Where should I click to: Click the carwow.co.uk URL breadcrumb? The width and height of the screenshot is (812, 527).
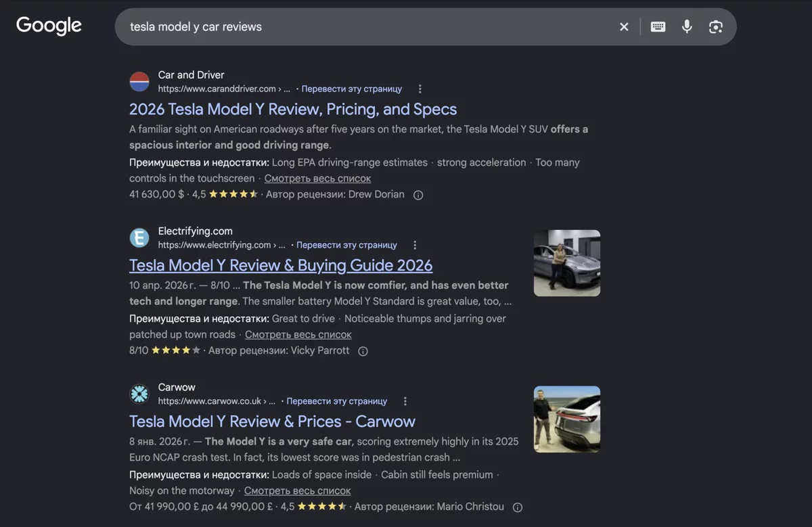[217, 402]
